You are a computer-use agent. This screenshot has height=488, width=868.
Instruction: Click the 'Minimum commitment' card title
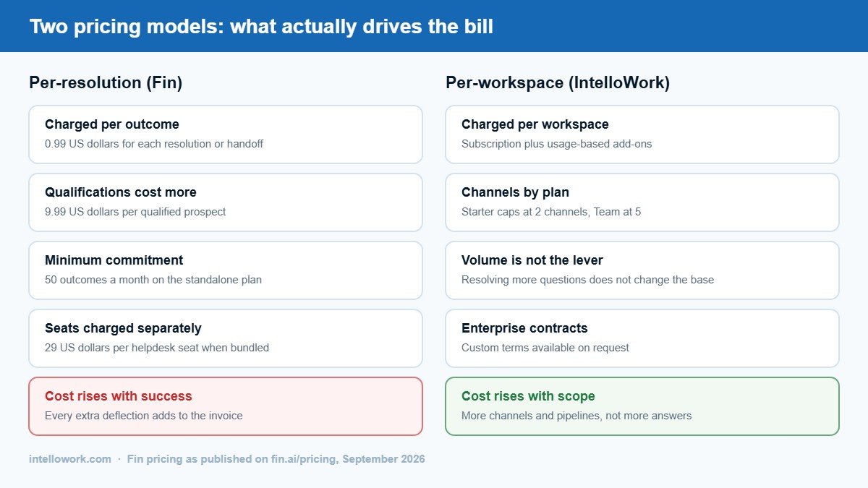(x=114, y=260)
